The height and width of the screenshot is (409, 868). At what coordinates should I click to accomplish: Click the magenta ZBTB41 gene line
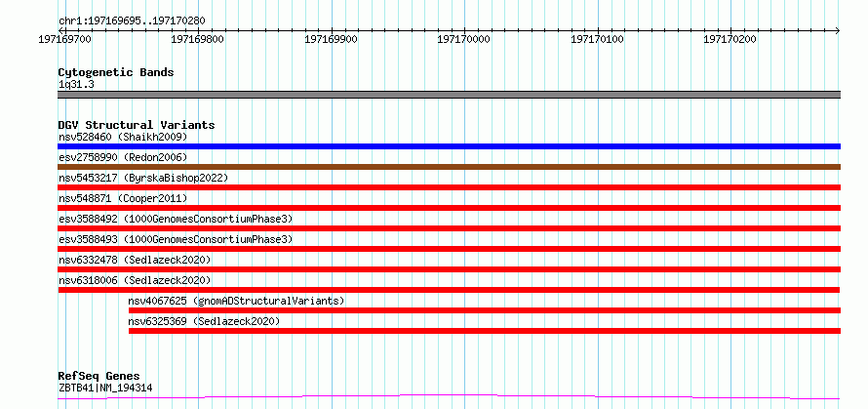(x=449, y=397)
